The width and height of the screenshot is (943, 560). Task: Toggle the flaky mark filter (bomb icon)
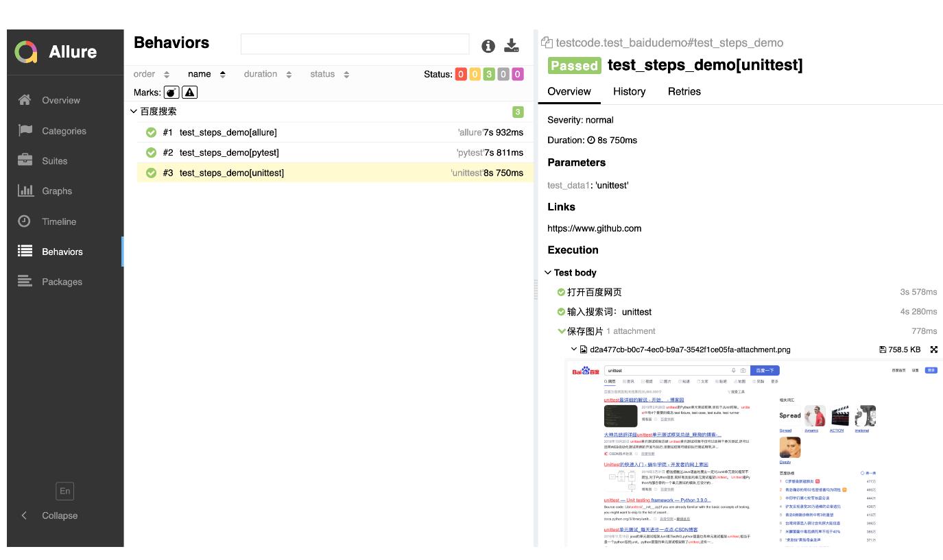171,93
